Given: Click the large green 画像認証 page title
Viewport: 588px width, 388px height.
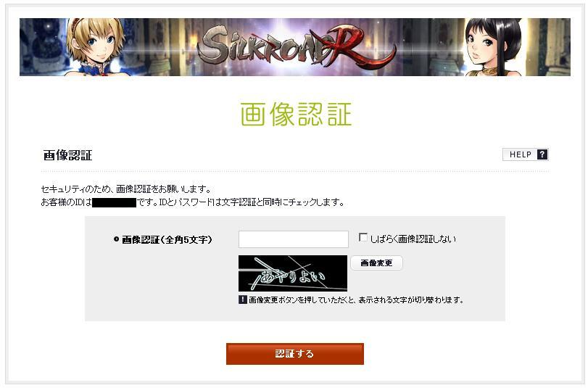Looking at the screenshot, I should pyautogui.click(x=296, y=114).
